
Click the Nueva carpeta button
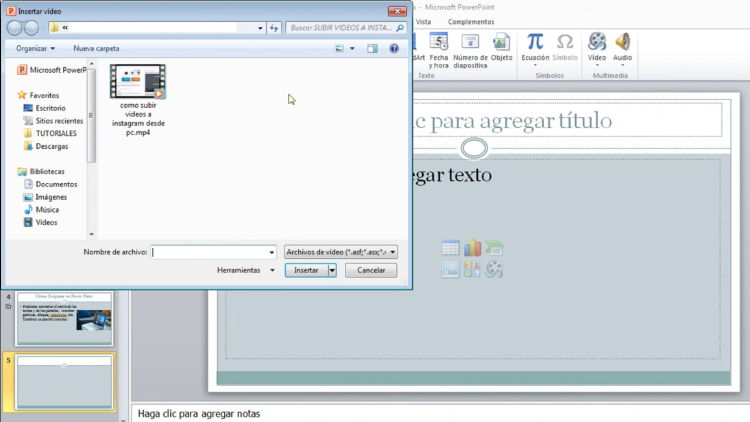point(96,48)
